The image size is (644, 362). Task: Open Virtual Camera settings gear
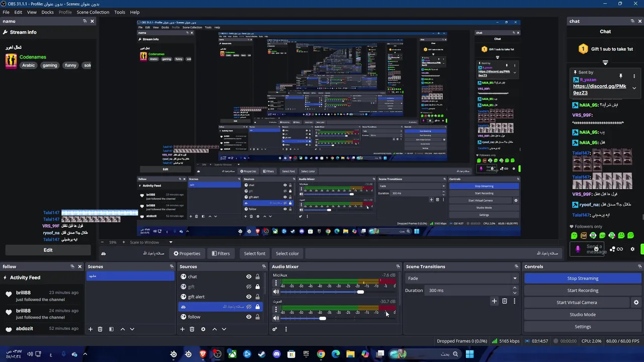(x=636, y=302)
